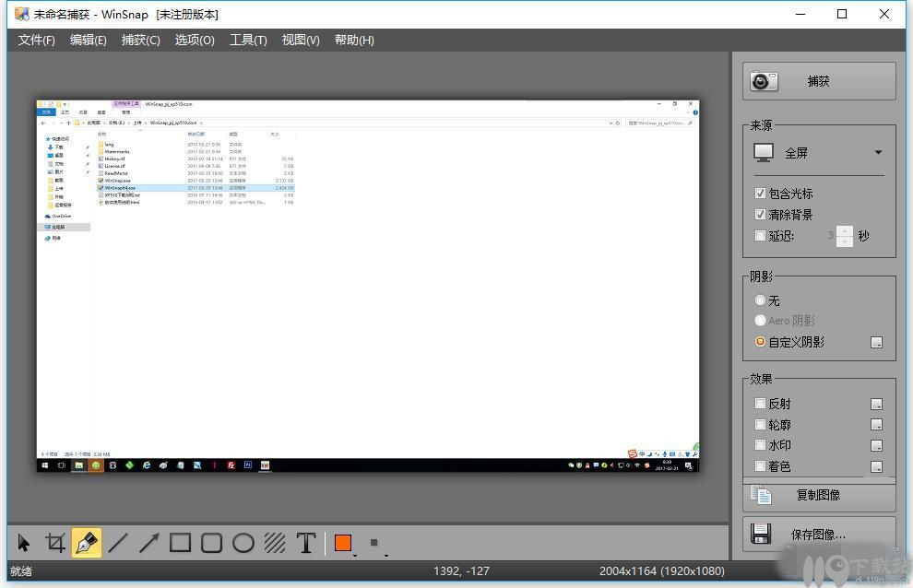Open the 文件(F) menu
913x588 pixels.
[36, 41]
